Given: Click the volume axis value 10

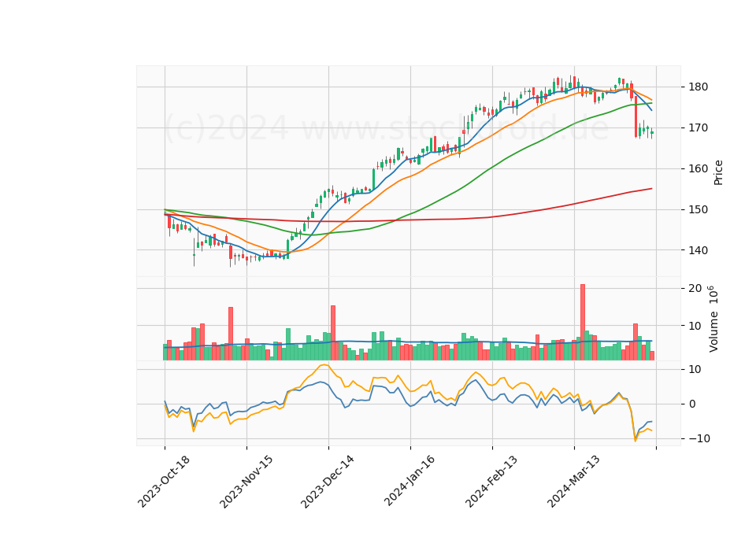Looking at the screenshot, I should [695, 326].
